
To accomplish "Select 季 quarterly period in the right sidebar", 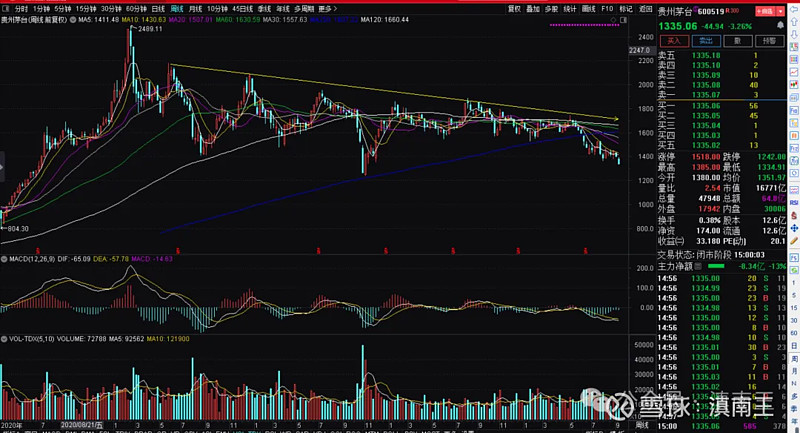I will 794,409.
